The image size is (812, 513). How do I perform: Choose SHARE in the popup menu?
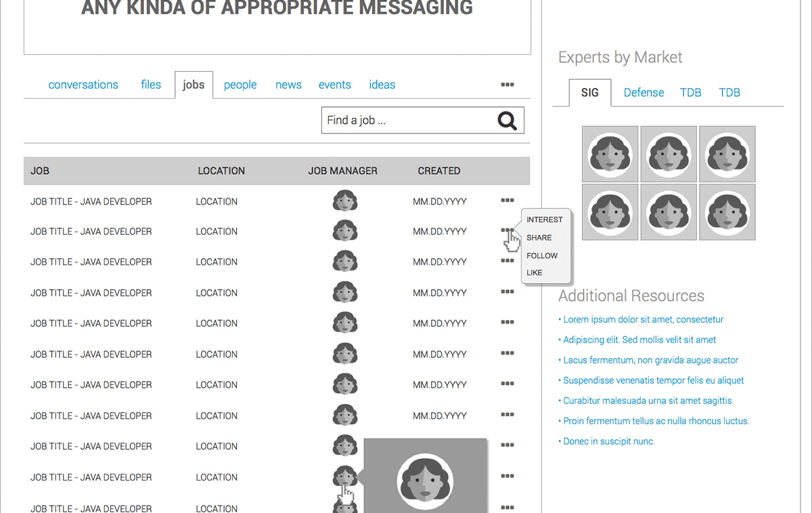coord(539,238)
